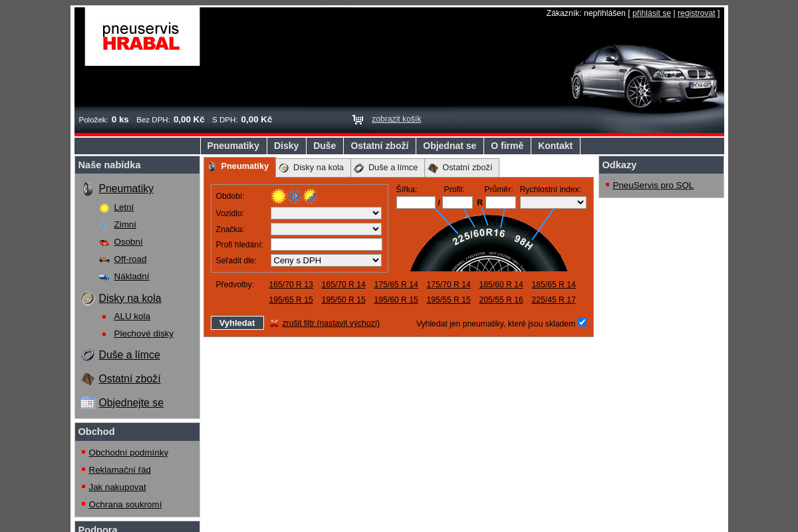Select the sun summer season icon
This screenshot has width=798, height=532.
tap(278, 196)
